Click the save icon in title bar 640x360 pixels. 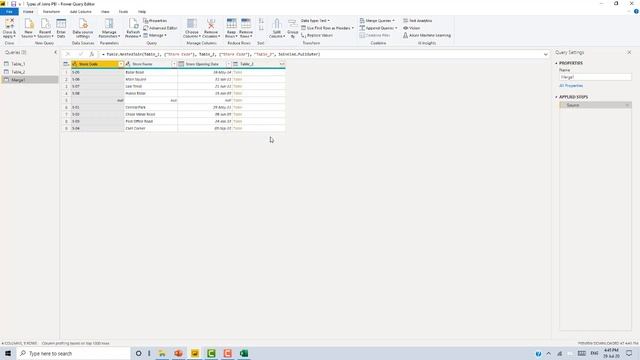(13, 4)
